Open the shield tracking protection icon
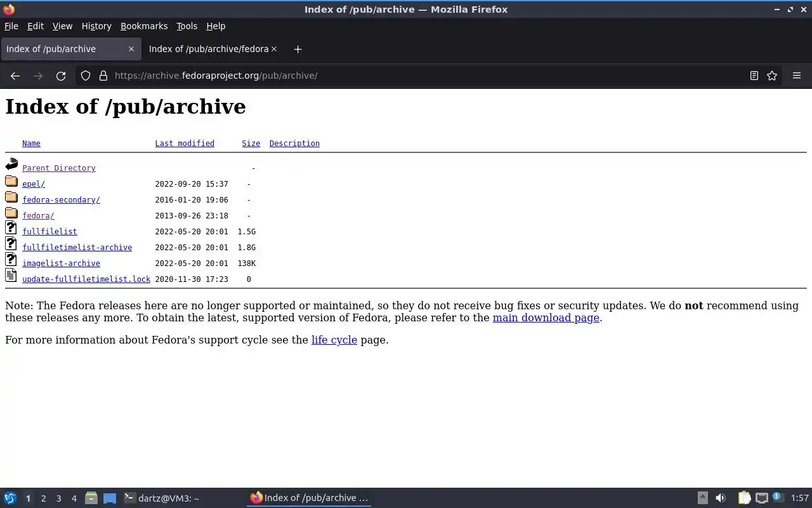Image resolution: width=812 pixels, height=508 pixels. tap(86, 76)
